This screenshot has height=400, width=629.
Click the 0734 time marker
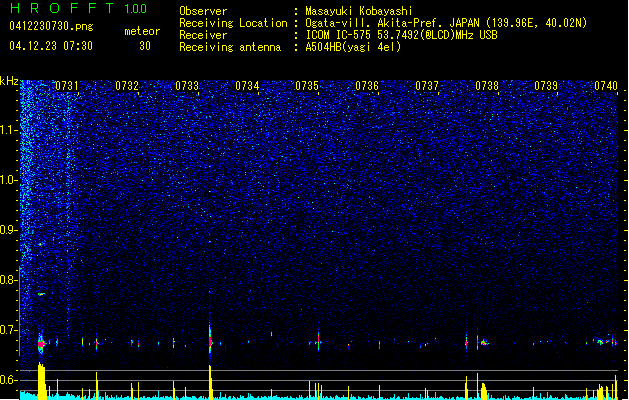tap(247, 86)
